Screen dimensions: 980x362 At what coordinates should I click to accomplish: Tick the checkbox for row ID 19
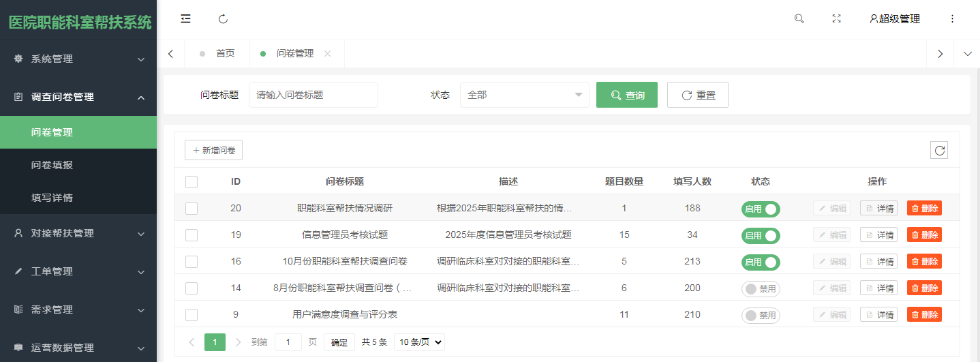[x=192, y=235]
